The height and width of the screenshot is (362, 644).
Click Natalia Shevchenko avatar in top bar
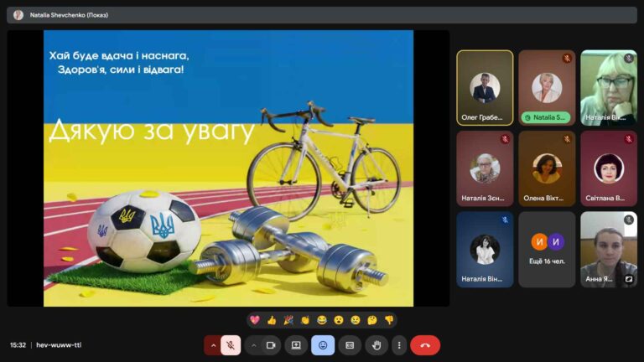coord(18,15)
